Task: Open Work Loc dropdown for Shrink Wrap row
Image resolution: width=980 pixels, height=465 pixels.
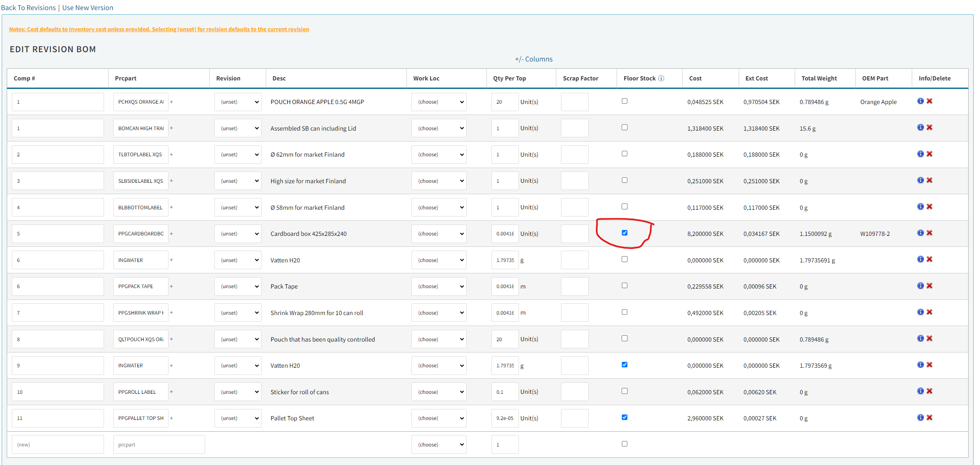Action: pyautogui.click(x=439, y=313)
